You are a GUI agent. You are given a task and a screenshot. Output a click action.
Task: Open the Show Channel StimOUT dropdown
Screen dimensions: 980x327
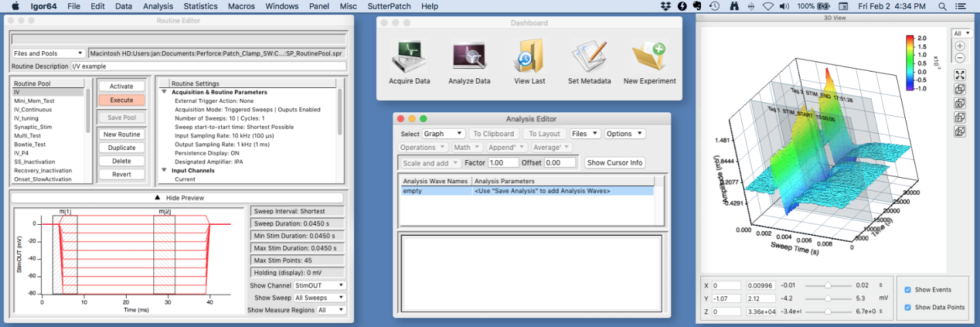tap(319, 285)
